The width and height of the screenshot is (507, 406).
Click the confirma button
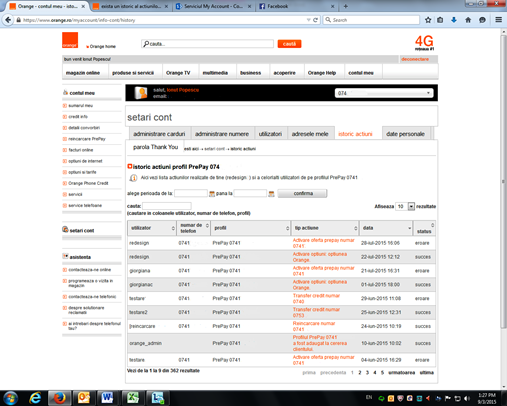point(303,193)
